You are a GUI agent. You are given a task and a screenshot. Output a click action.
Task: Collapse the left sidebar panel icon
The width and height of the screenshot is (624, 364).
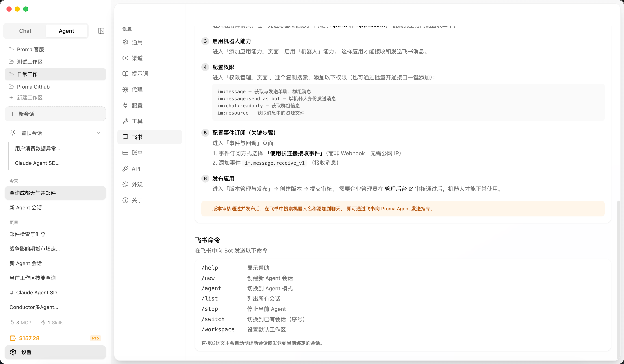(x=101, y=31)
